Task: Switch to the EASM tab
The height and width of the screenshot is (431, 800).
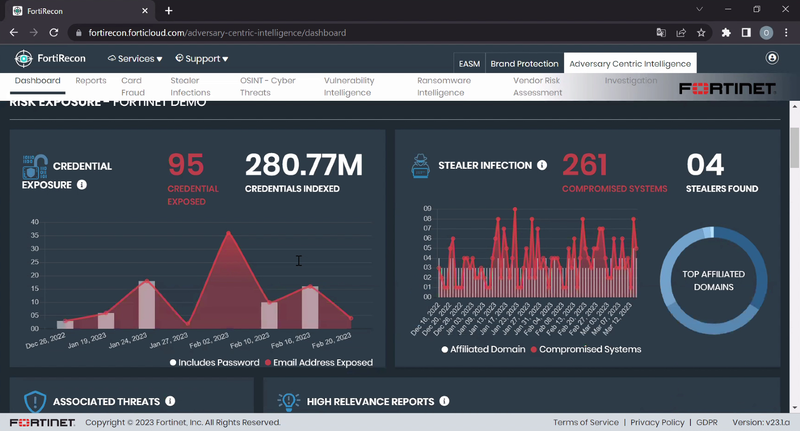Action: (469, 64)
